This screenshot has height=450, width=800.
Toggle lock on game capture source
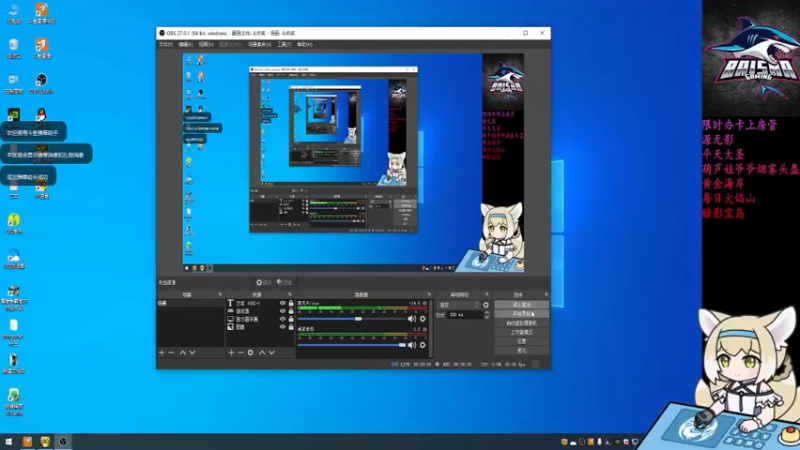coord(291,311)
